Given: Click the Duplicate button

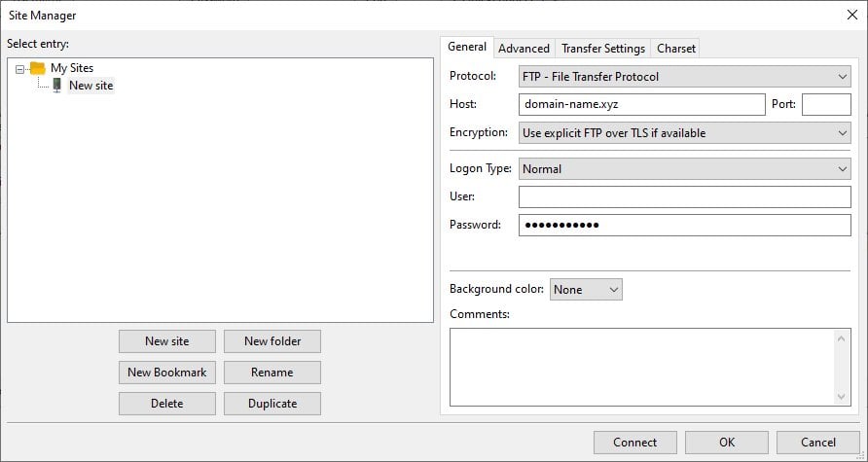Looking at the screenshot, I should click(x=272, y=404).
